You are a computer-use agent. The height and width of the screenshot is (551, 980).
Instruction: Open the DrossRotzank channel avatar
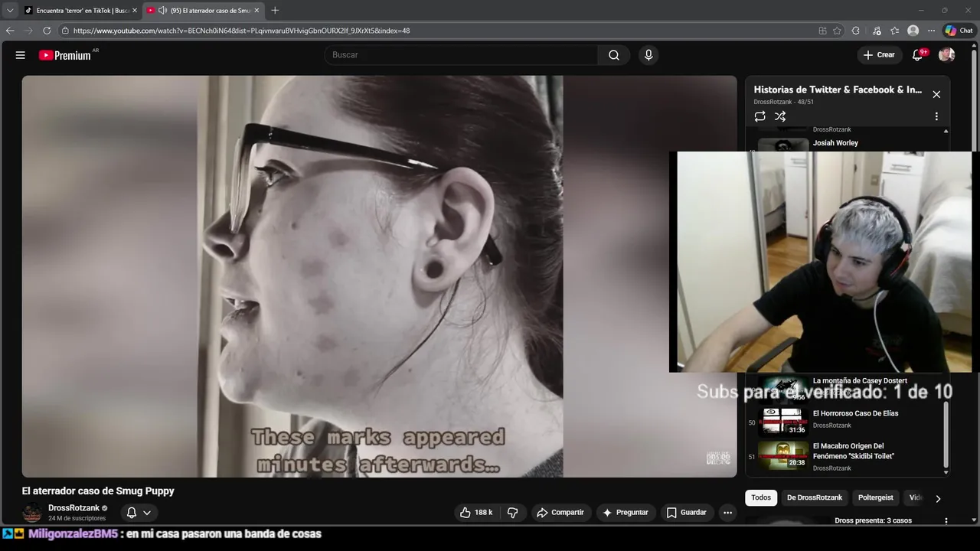pyautogui.click(x=32, y=513)
